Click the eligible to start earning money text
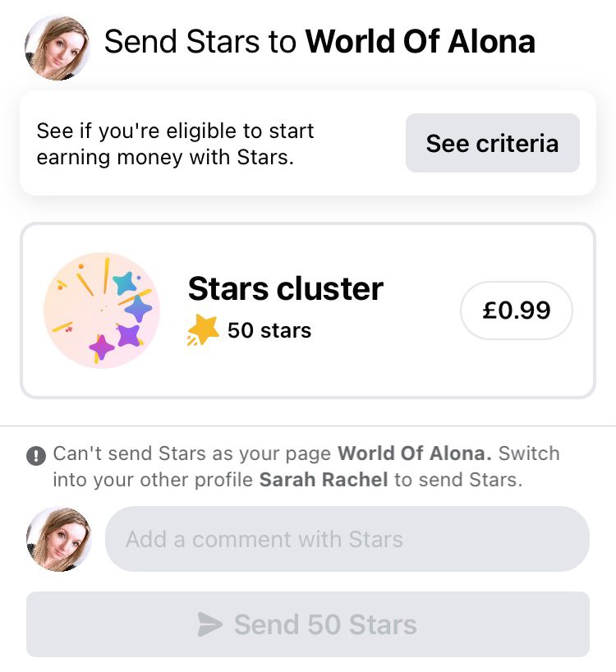Image resolution: width=616 pixels, height=672 pixels. 175,144
